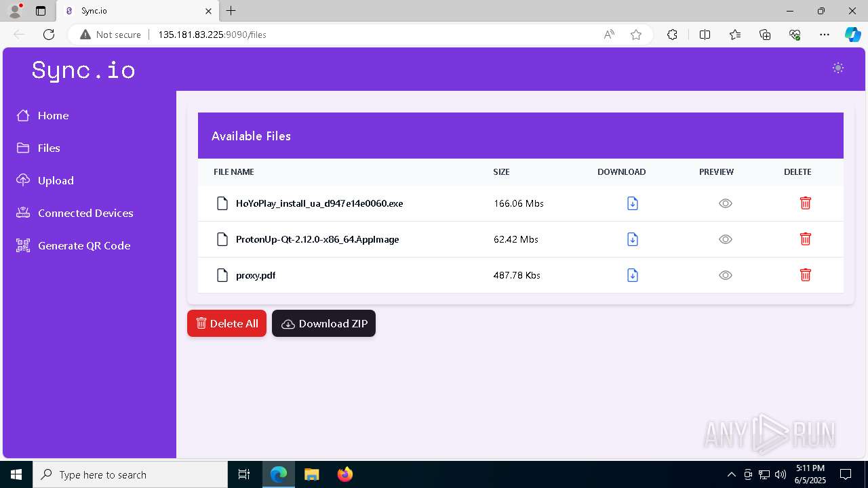Image resolution: width=868 pixels, height=488 pixels.
Task: Open Split screen view
Action: tap(705, 35)
